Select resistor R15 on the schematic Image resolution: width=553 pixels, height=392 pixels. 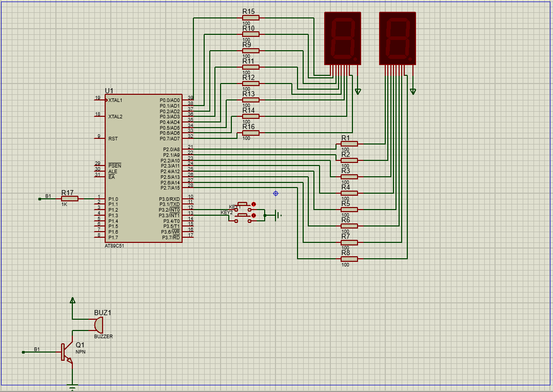click(x=251, y=18)
